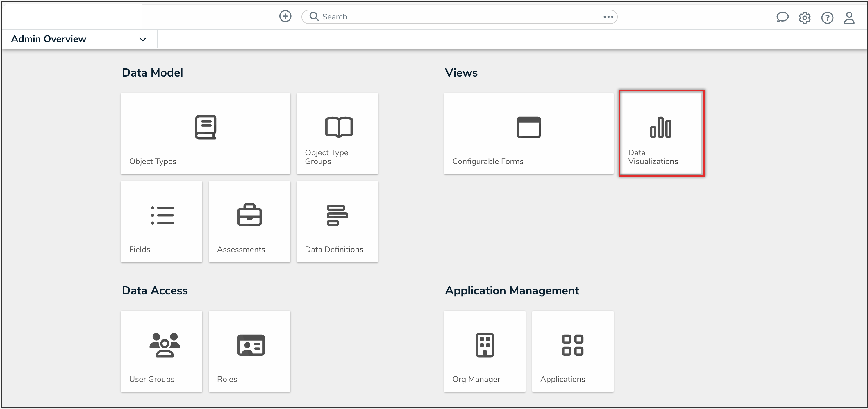Image resolution: width=868 pixels, height=409 pixels.
Task: Expand the Admin Overview dropdown
Action: (142, 39)
